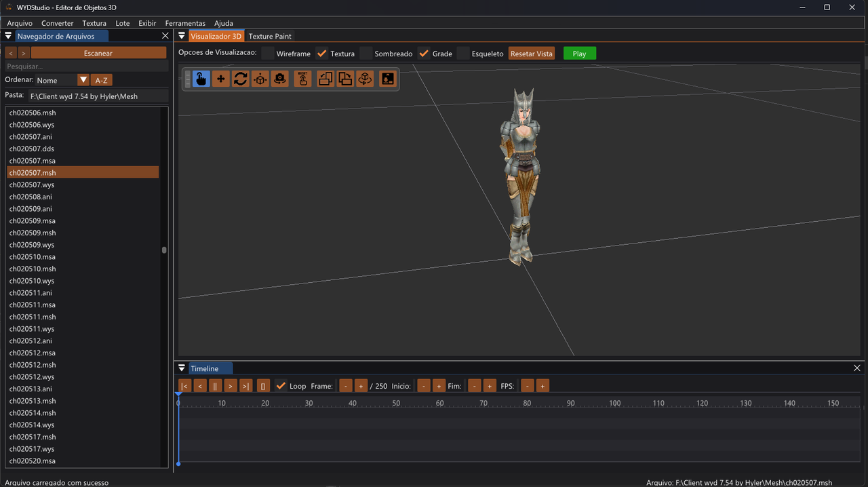Select the hand pointer tool
The image size is (868, 487).
201,79
